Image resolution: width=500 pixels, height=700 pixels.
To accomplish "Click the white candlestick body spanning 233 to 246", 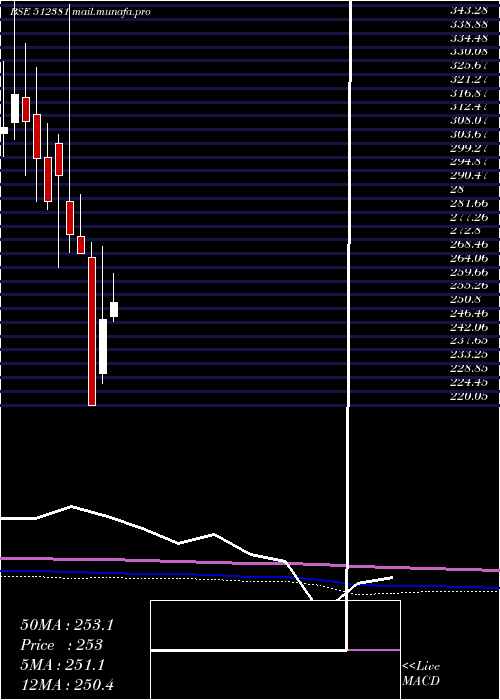I will (x=103, y=346).
